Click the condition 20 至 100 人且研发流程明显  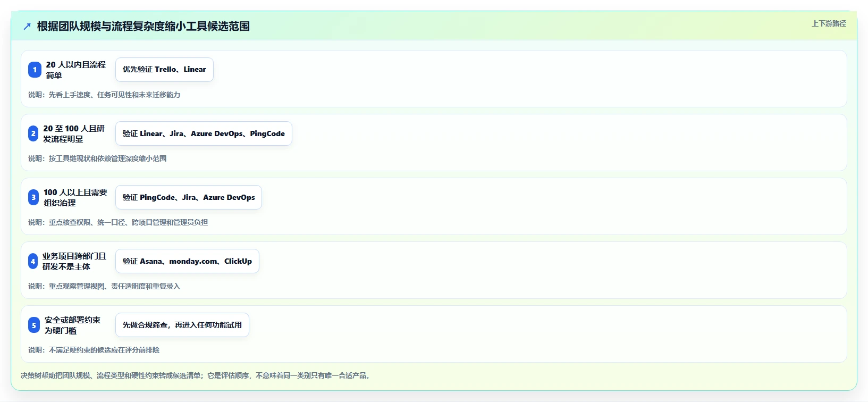click(74, 133)
